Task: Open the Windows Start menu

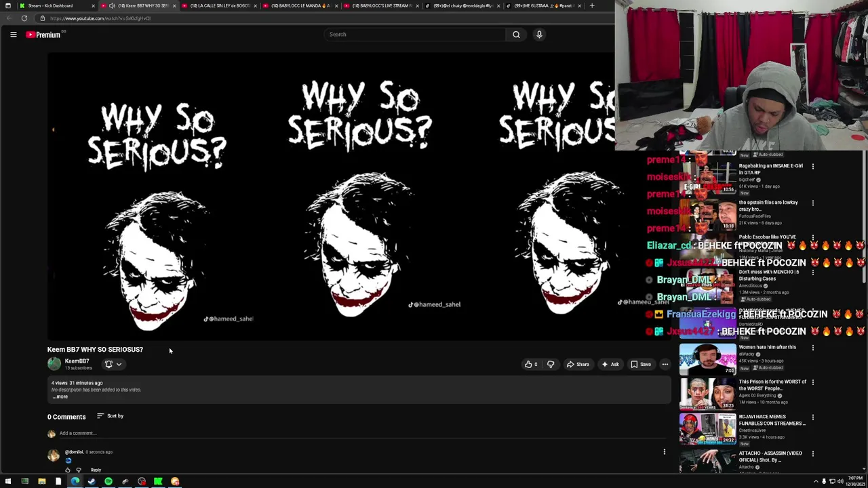Action: point(7,482)
